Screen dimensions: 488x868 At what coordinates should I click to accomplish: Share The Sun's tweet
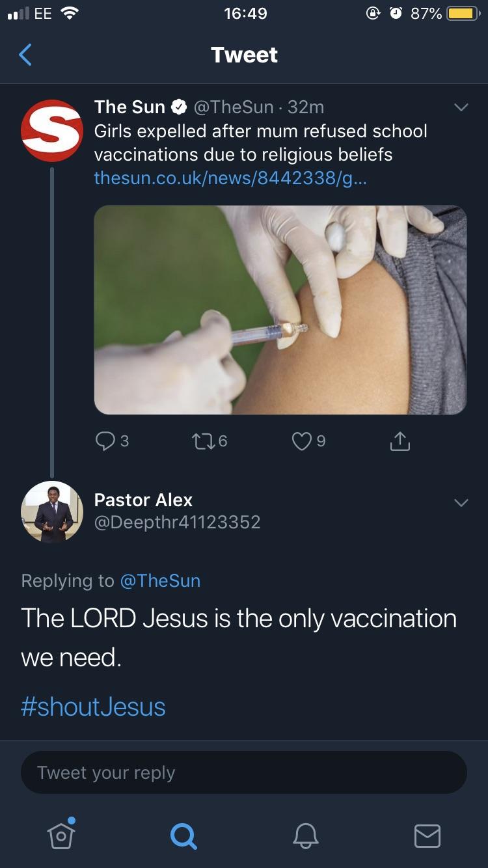(400, 441)
